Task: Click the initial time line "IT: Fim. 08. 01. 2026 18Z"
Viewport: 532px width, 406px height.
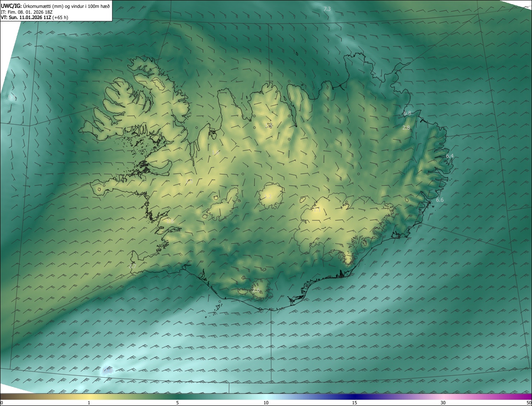Action: [28, 12]
